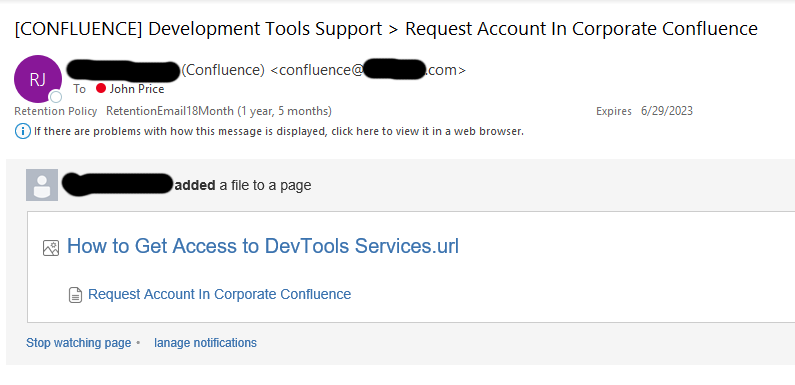Screen dimensions: 795x385
Task: Click the red presence dot before John Price
Action: point(101,88)
